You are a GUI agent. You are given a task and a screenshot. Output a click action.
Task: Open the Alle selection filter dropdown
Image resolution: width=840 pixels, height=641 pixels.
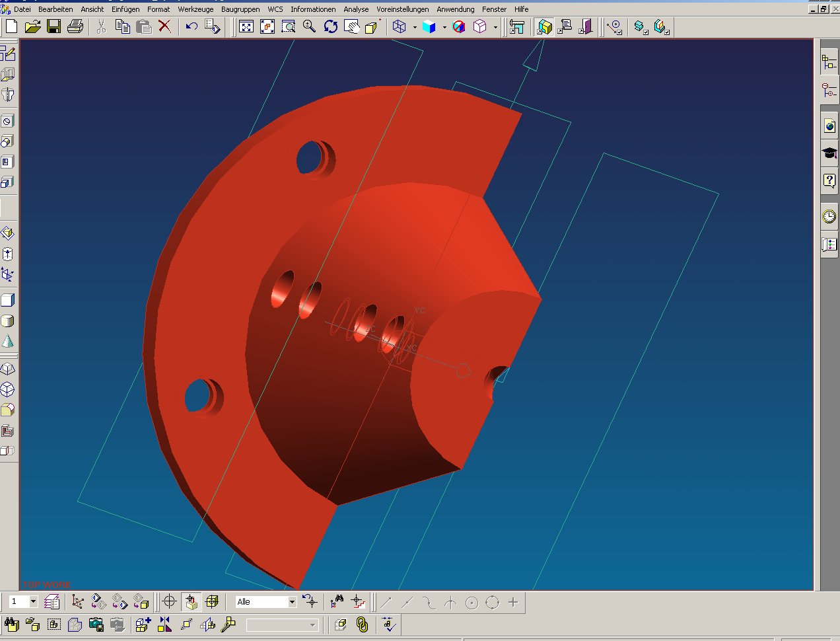(x=292, y=602)
